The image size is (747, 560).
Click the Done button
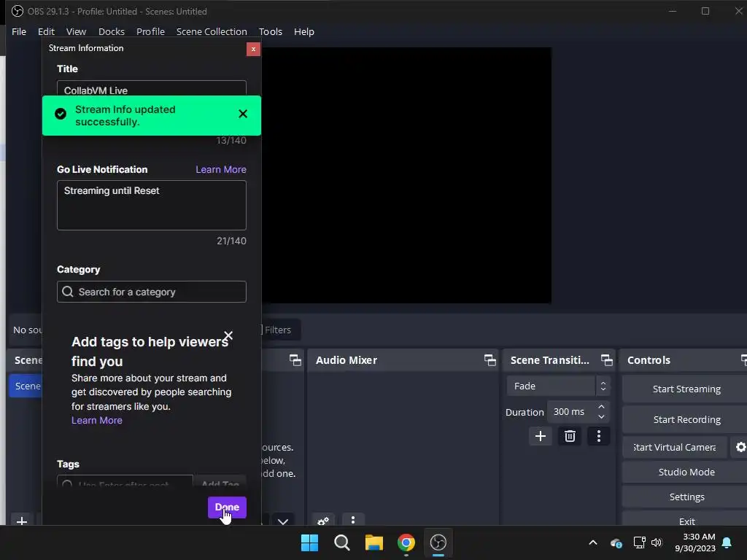227,507
